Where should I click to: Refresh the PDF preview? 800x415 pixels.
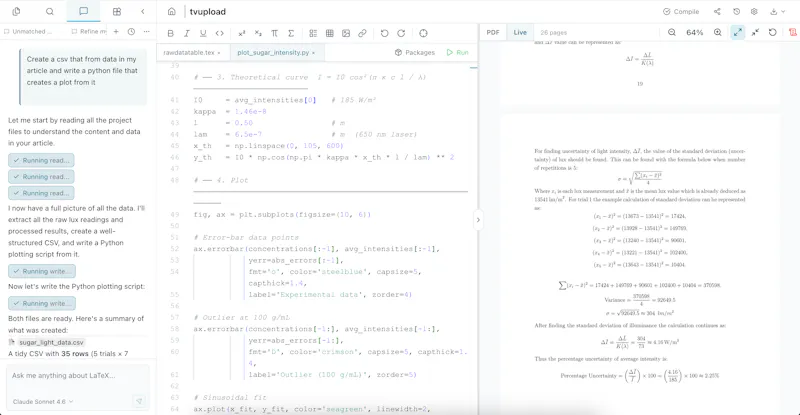click(x=772, y=32)
